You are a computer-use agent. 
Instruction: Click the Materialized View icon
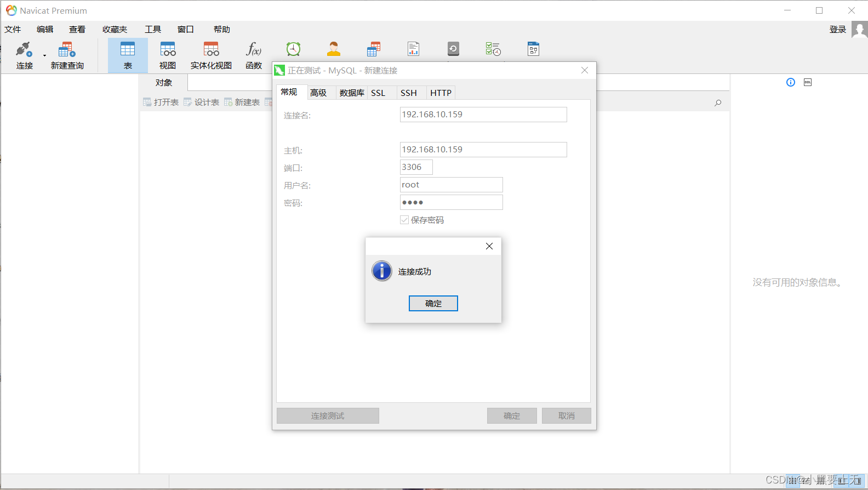211,49
